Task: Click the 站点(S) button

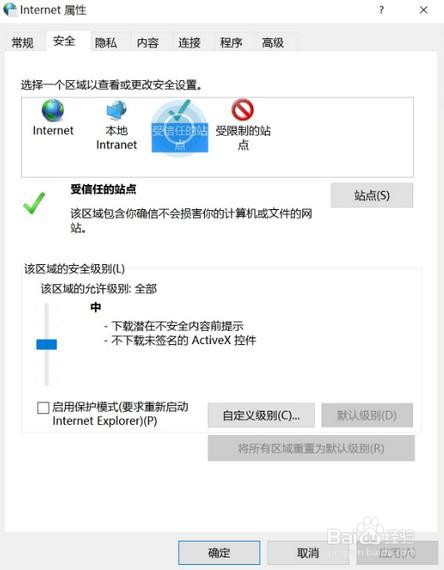Action: point(372,196)
